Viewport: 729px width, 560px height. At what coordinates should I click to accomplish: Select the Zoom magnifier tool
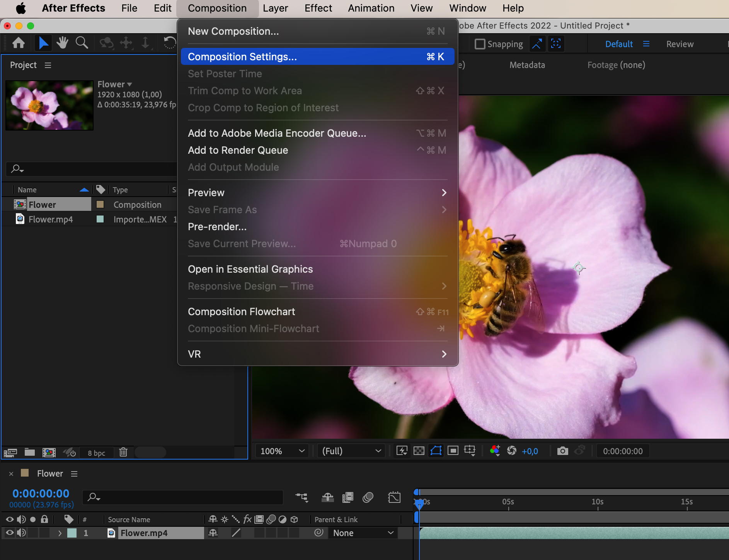click(x=82, y=42)
